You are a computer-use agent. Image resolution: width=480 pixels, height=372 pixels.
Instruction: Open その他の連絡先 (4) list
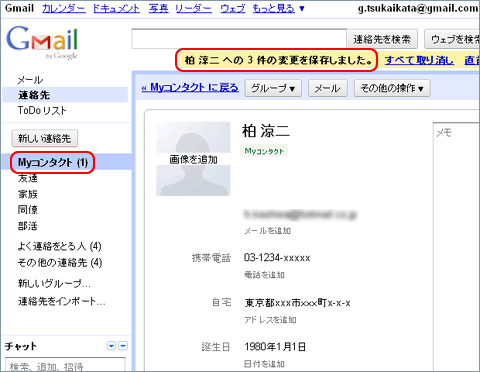(60, 263)
